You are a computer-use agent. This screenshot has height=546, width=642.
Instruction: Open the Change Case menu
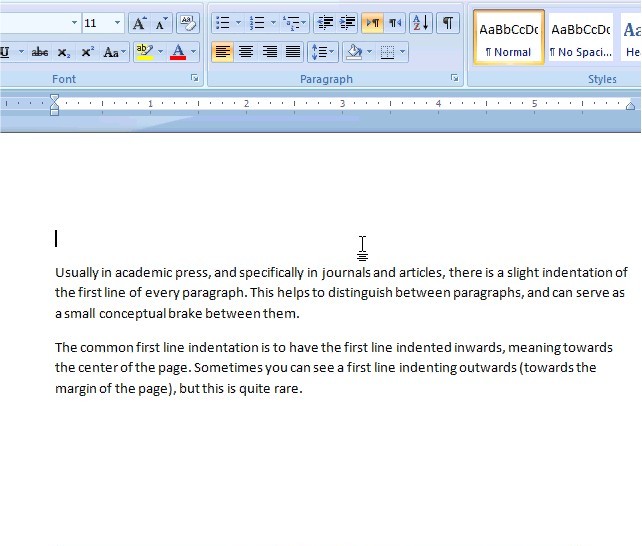pyautogui.click(x=114, y=52)
